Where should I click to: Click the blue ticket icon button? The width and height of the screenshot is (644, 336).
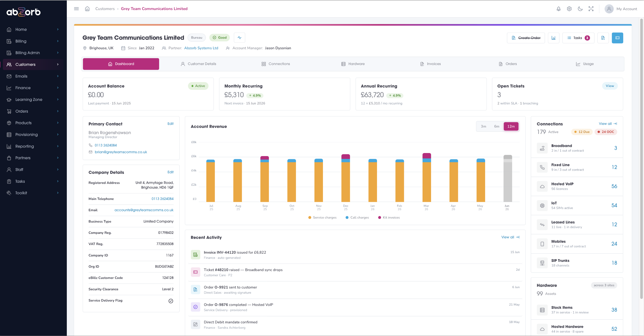pyautogui.click(x=617, y=38)
